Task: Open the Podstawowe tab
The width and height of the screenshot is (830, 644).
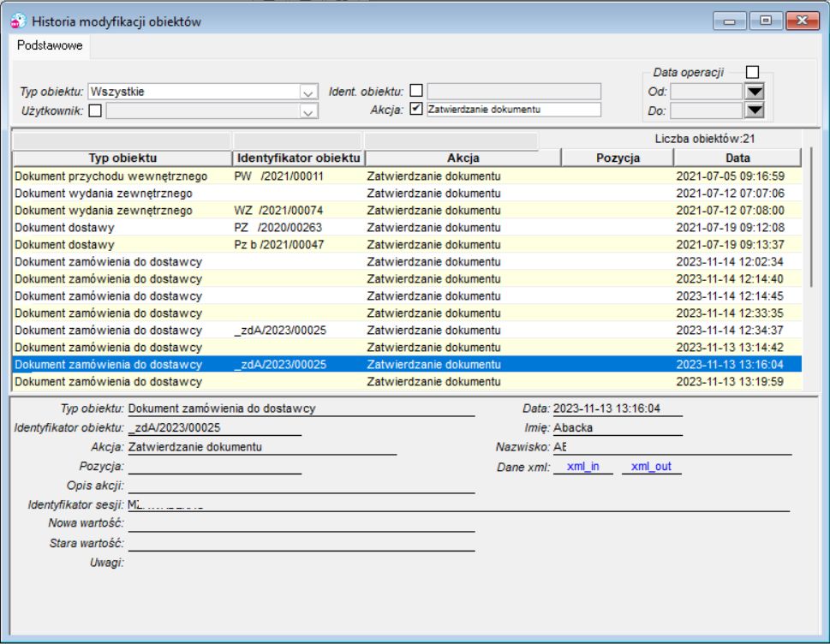Action: 50,45
